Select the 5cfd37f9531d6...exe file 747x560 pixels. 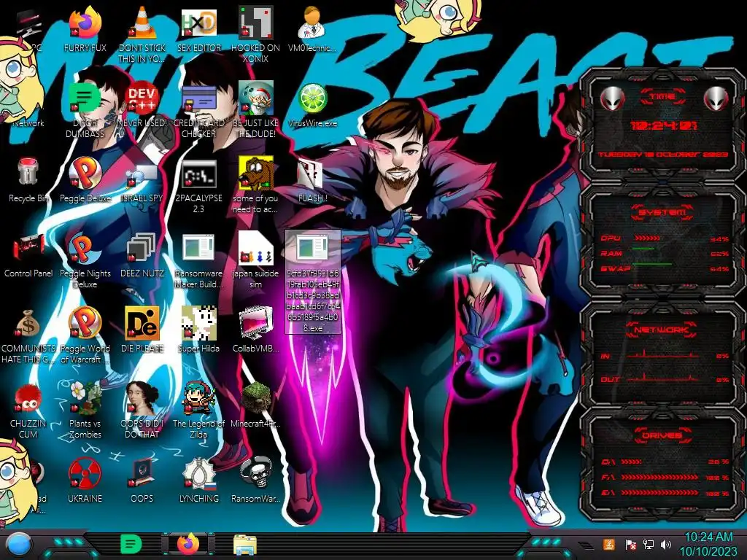[312, 282]
